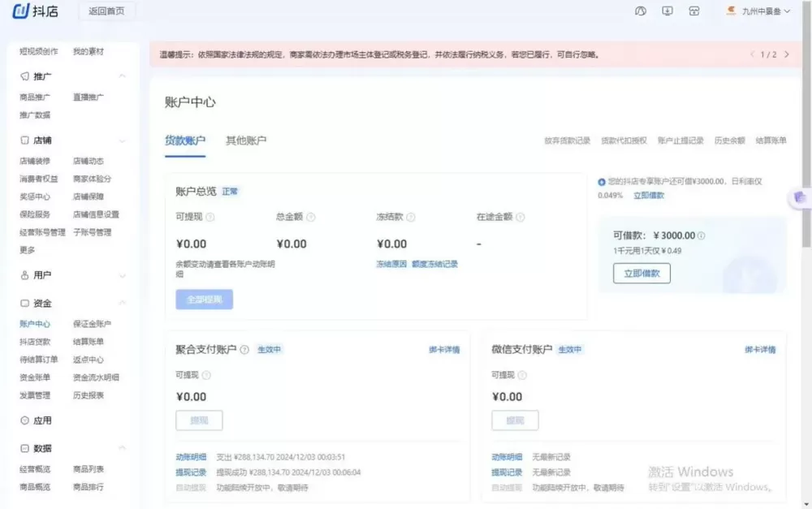Image resolution: width=812 pixels, height=509 pixels.
Task: Click 提现 button in 微信支付账户
Action: (515, 421)
